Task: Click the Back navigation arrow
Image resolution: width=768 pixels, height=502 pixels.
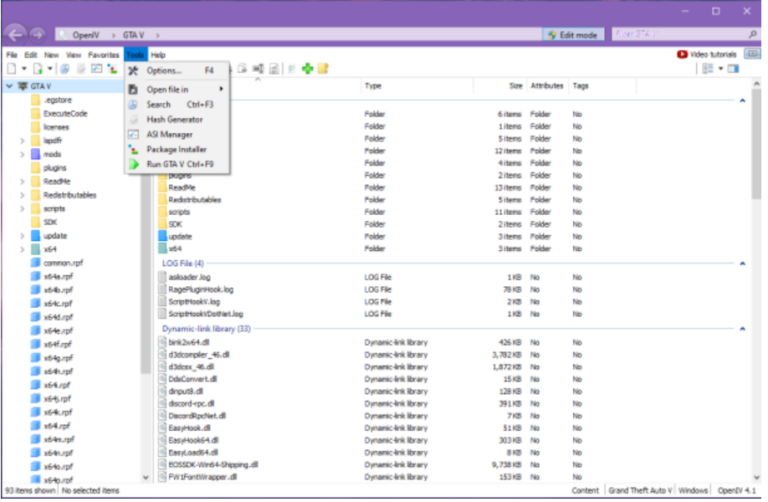Action: click(x=15, y=35)
